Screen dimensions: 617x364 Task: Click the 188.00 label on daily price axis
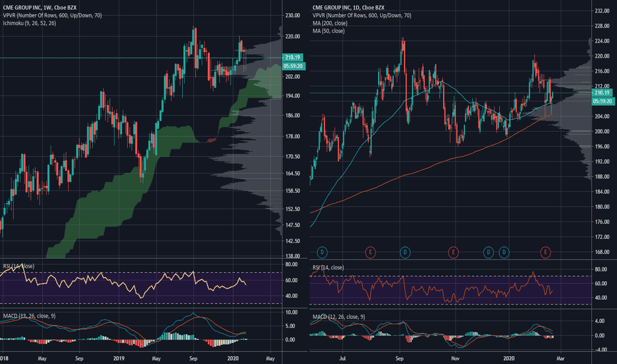(602, 177)
